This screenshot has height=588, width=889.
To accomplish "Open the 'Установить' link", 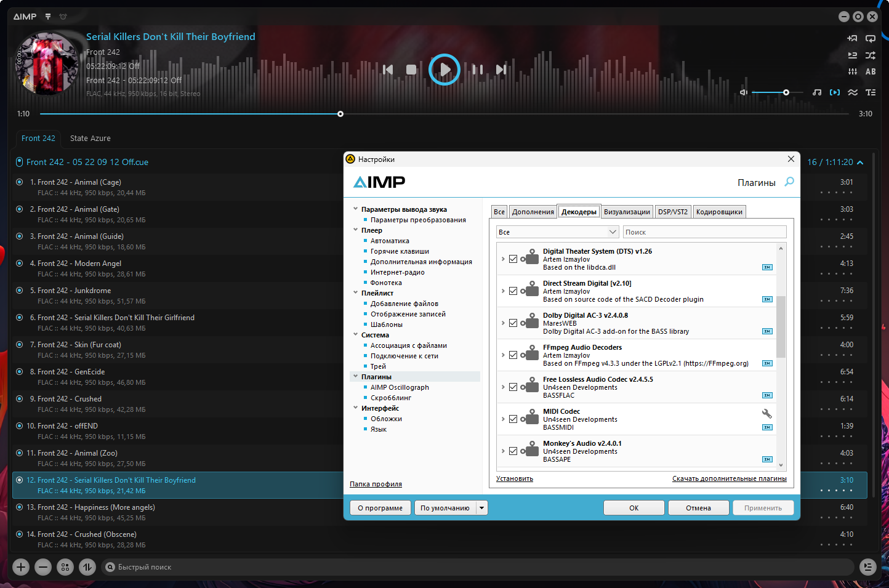I will point(515,478).
